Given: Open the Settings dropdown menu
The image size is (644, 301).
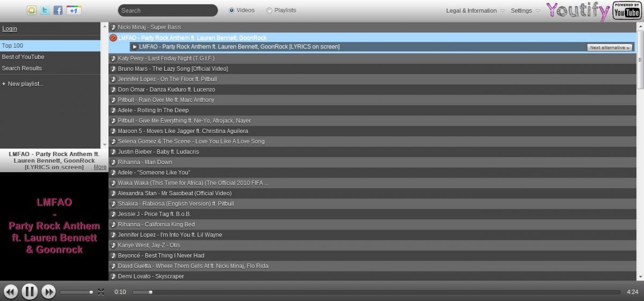Looking at the screenshot, I should 525,11.
